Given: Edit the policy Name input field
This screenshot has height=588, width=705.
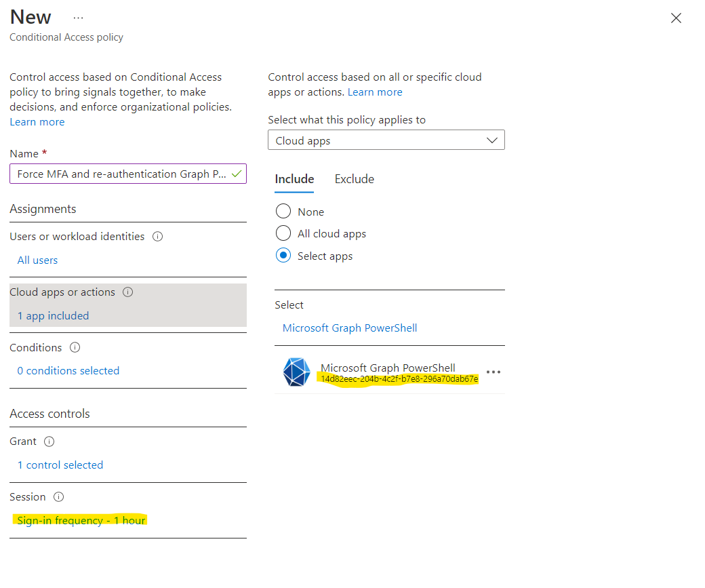Looking at the screenshot, I should coord(122,174).
